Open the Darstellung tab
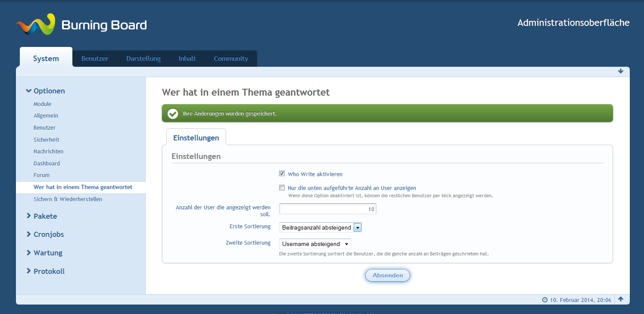Screen dimensions: 644x314 click(x=143, y=59)
